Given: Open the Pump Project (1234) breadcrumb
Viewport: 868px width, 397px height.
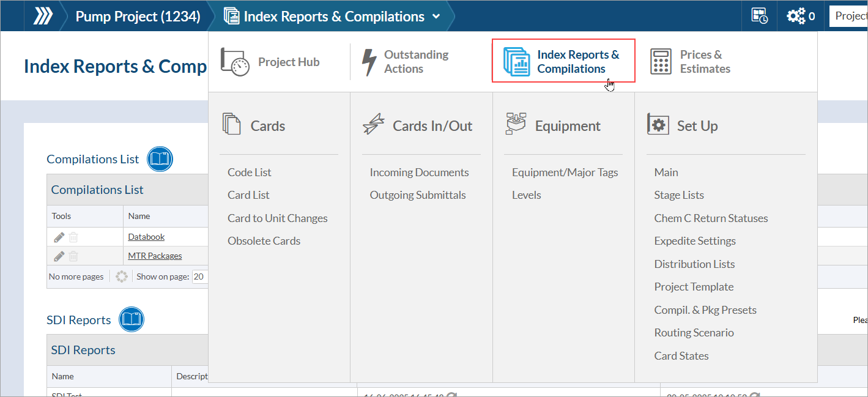Looking at the screenshot, I should click(x=138, y=17).
